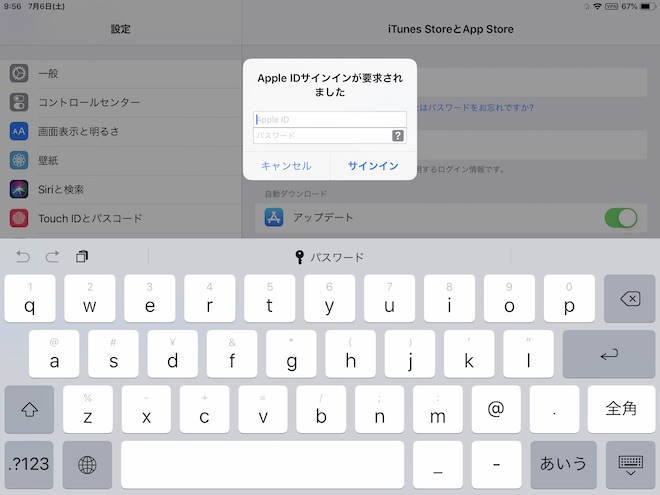
Task: Open Touch IDとパスコード settings row
Action: [x=121, y=218]
